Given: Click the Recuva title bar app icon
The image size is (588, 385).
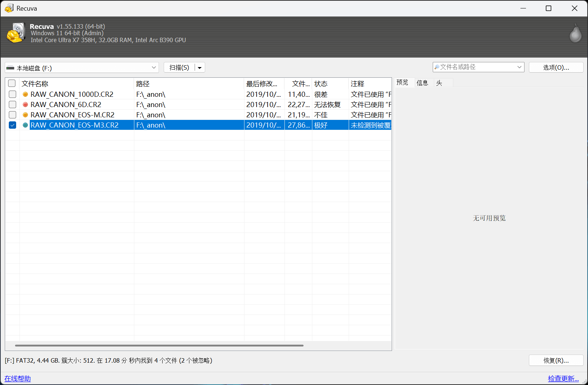Looking at the screenshot, I should [9, 8].
